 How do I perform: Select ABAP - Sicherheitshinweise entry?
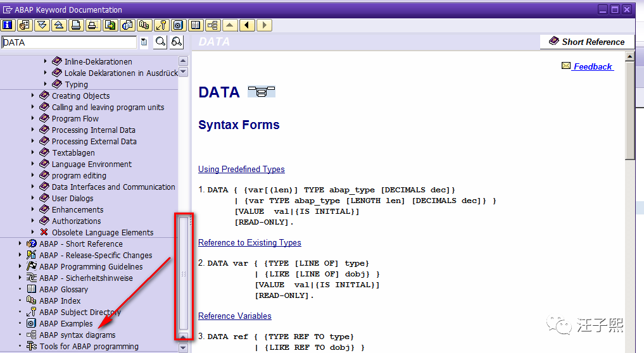(86, 278)
